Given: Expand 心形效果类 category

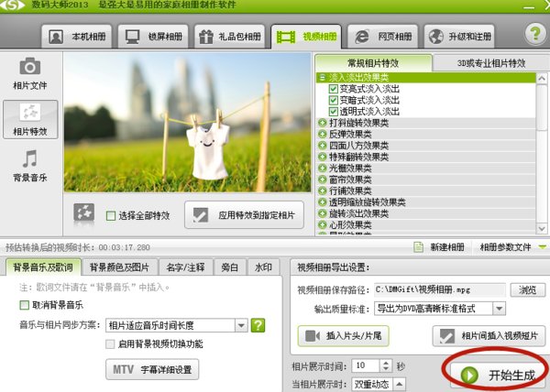Looking at the screenshot, I should tap(322, 224).
